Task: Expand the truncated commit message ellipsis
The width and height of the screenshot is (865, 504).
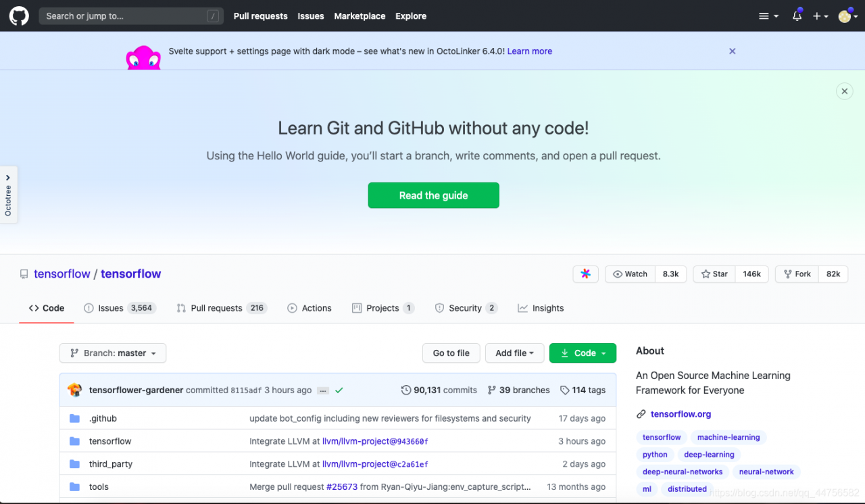Action: pos(322,390)
